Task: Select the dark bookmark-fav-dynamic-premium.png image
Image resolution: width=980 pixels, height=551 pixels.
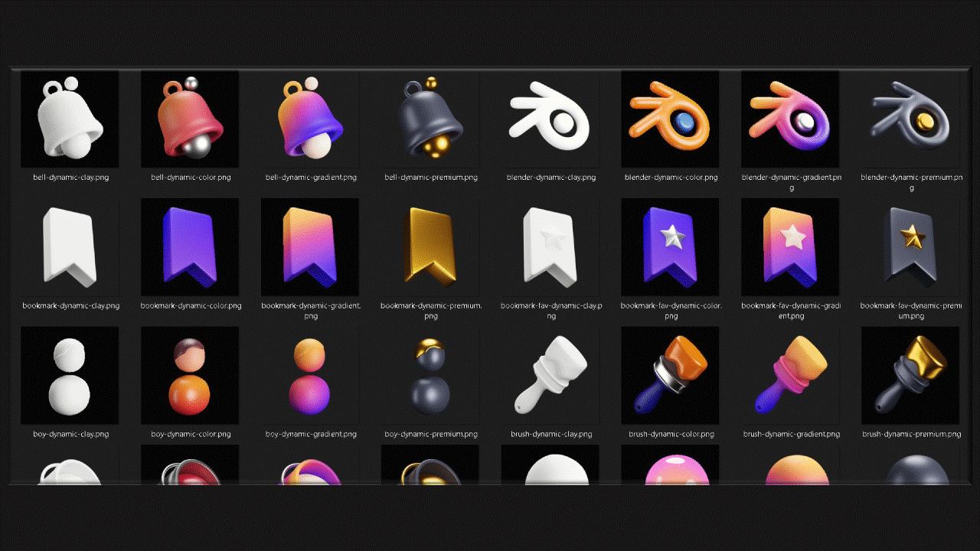Action: 910,247
